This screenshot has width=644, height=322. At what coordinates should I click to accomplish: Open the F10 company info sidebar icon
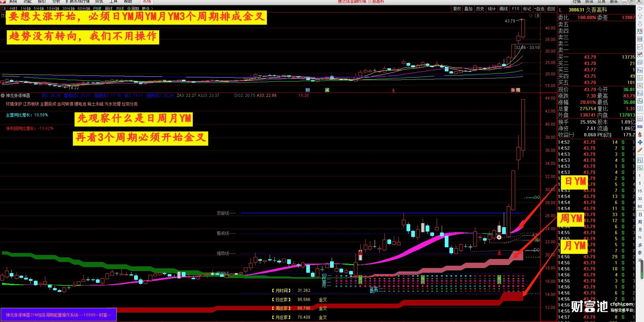[640, 70]
